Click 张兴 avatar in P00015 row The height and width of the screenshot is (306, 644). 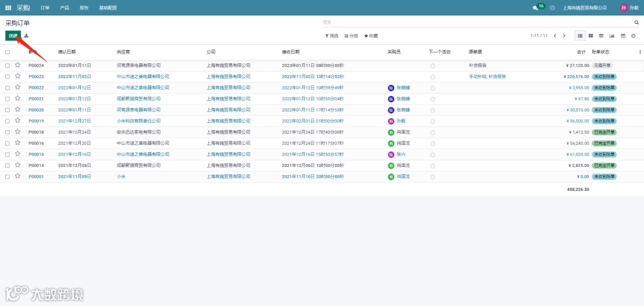391,154
